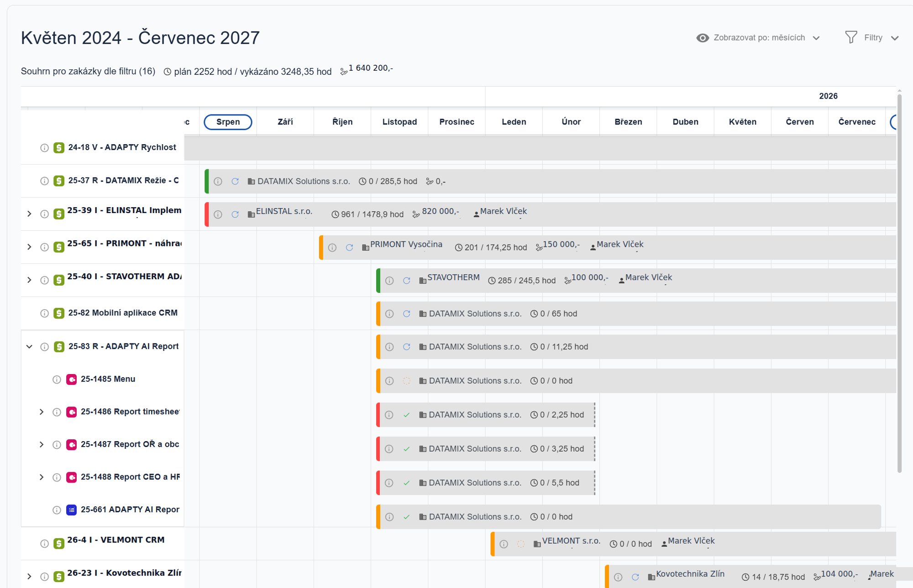Image resolution: width=913 pixels, height=588 pixels.
Task: Click green project icon of 26-4 I VELMONT CRM
Action: coord(59,543)
